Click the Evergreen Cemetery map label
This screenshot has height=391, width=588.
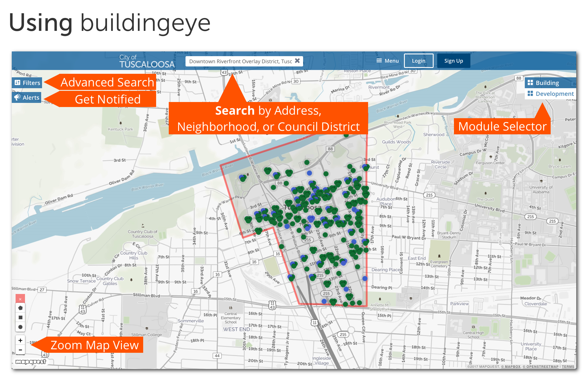(439, 264)
